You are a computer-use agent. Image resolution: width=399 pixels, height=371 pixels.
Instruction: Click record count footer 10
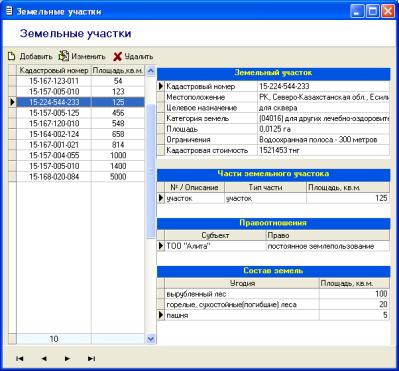point(54,339)
